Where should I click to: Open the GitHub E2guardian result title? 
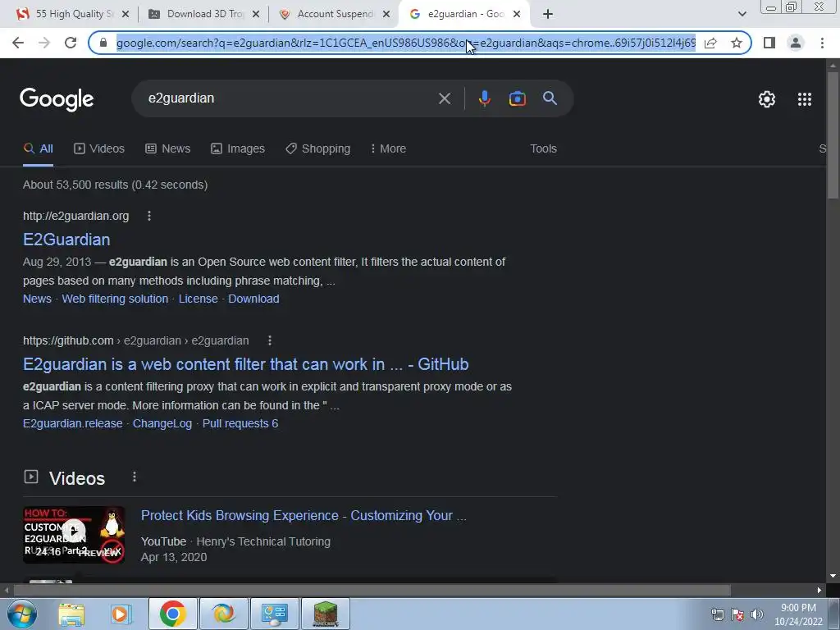coord(246,364)
